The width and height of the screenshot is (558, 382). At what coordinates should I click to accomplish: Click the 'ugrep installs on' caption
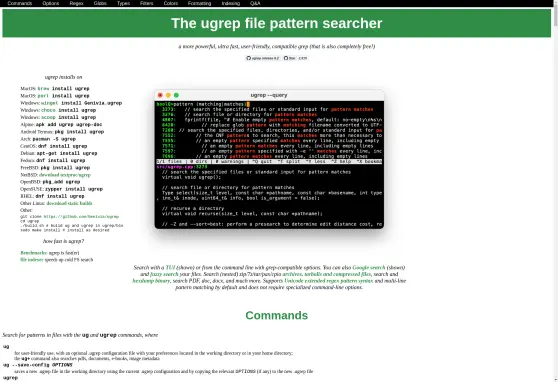tap(63, 77)
